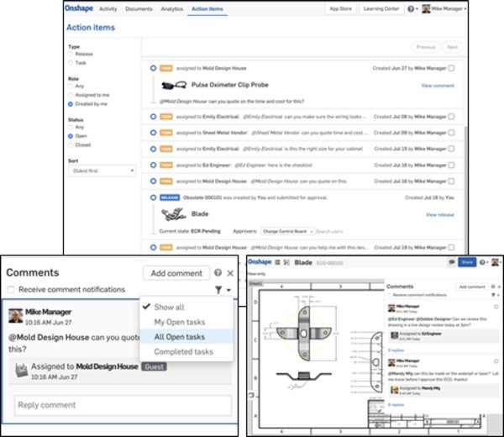Screen dimensions: 504x437
Task: Select Task type radio button
Action: tap(71, 63)
